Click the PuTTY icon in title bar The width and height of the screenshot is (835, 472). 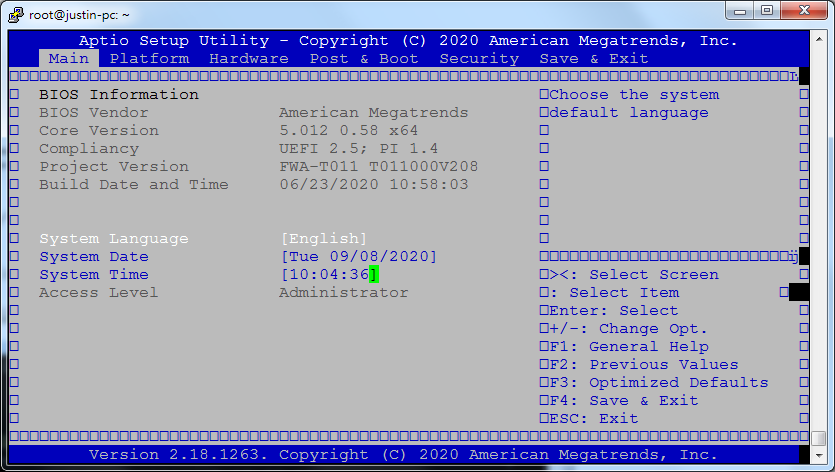15,14
